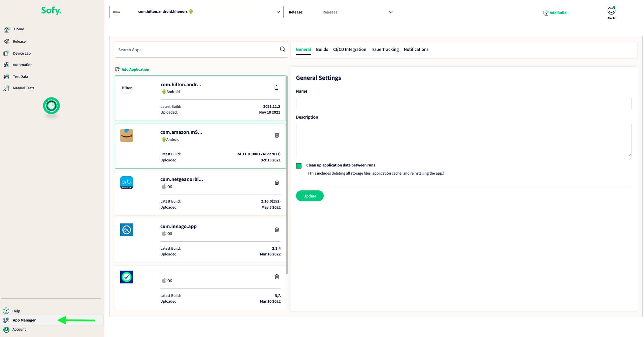Click the Add Build link
The width and height of the screenshot is (644, 337).
pyautogui.click(x=558, y=13)
